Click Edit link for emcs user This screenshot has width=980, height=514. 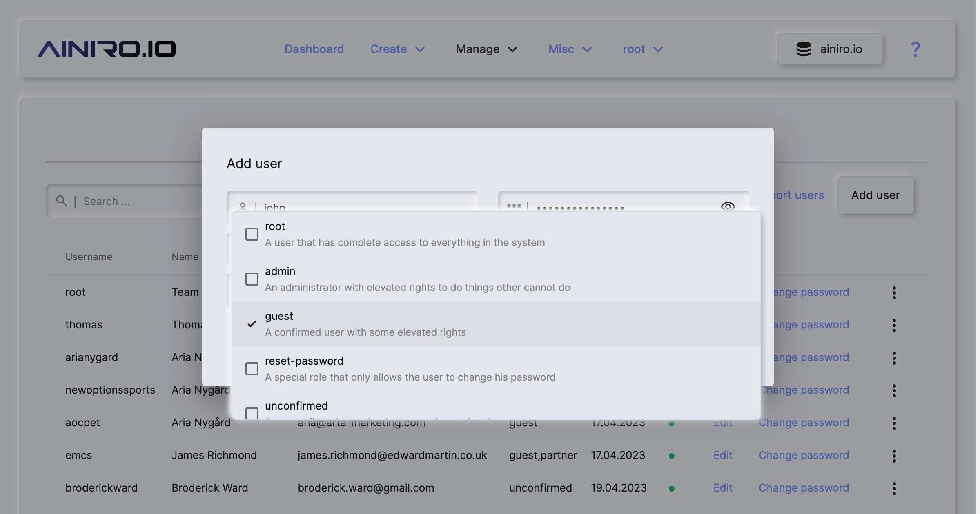[x=723, y=455]
